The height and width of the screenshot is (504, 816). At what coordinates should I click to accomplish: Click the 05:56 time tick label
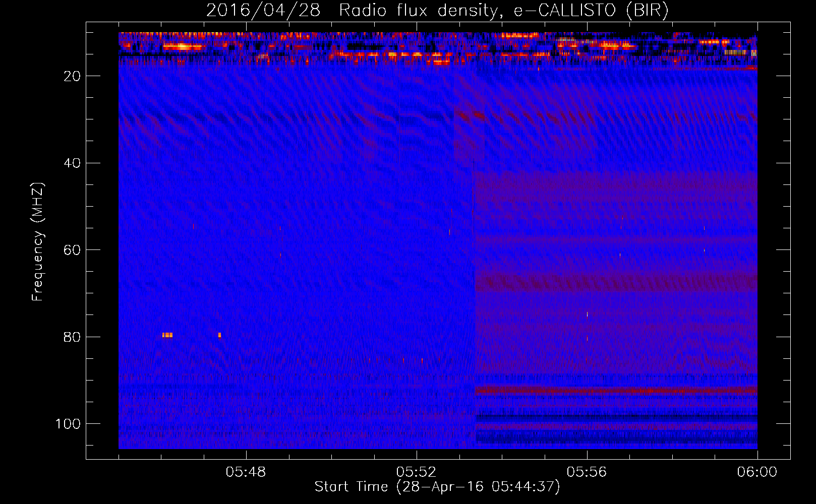coord(587,472)
